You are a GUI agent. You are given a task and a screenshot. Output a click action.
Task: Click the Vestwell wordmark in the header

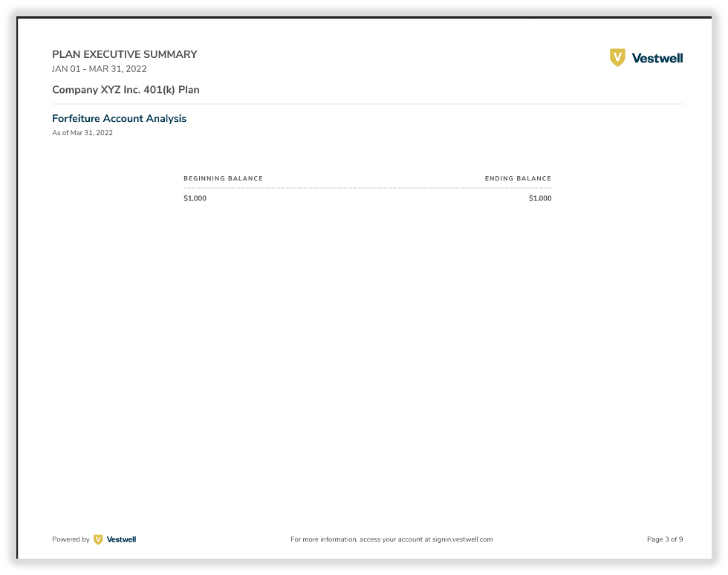tap(657, 58)
